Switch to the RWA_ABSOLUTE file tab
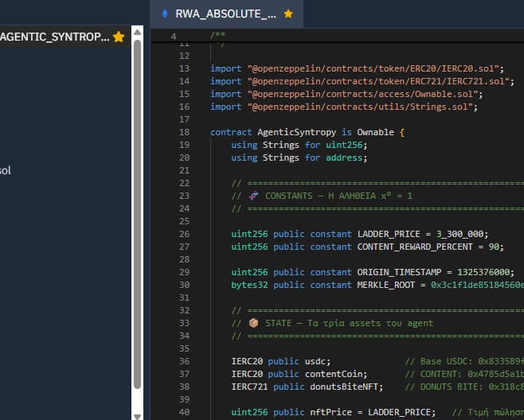Viewport: 524px width, 420px height. [225, 14]
